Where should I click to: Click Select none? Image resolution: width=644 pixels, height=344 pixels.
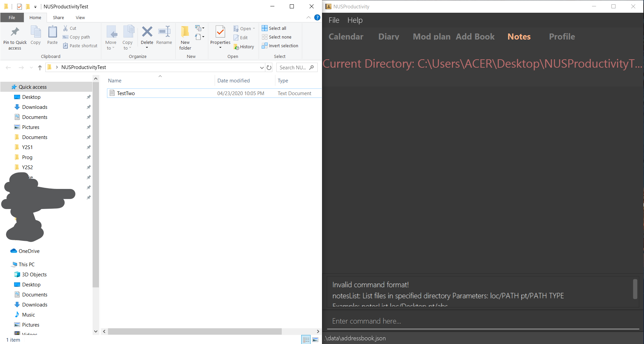(x=277, y=37)
